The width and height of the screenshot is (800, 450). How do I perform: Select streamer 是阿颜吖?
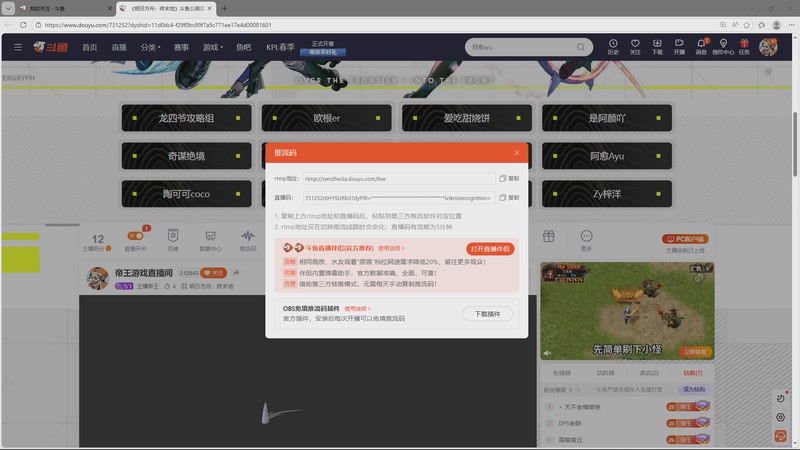607,118
